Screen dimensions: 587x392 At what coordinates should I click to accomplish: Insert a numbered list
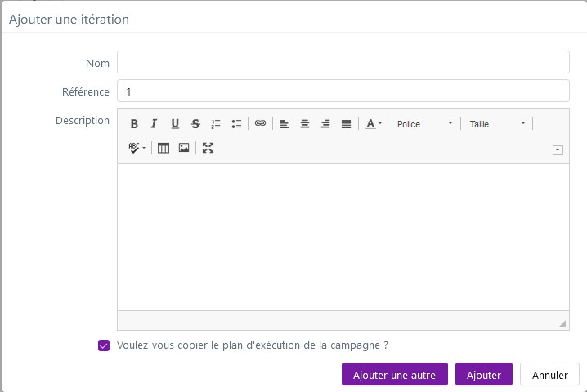216,124
